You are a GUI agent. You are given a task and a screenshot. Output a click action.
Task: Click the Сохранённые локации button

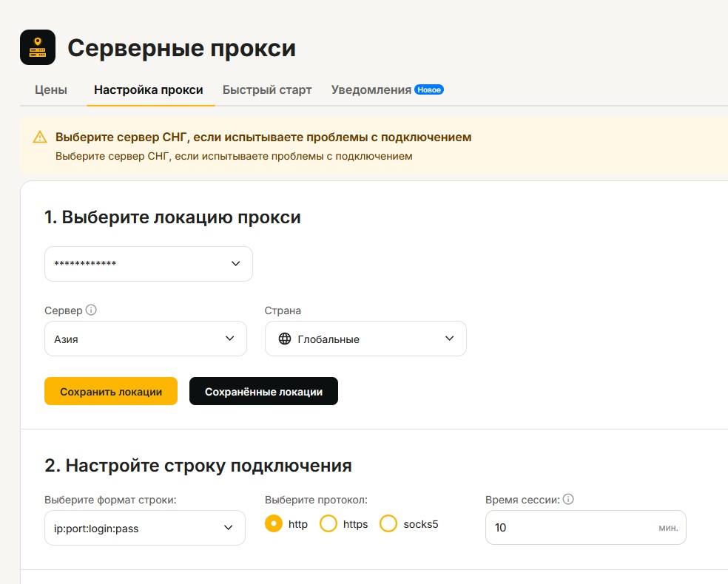[x=263, y=391]
